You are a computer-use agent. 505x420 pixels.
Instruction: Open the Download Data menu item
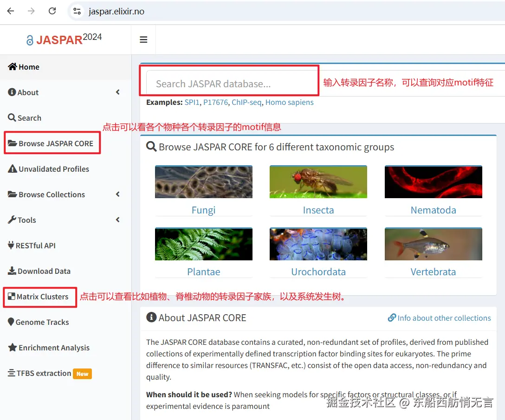pos(66,271)
